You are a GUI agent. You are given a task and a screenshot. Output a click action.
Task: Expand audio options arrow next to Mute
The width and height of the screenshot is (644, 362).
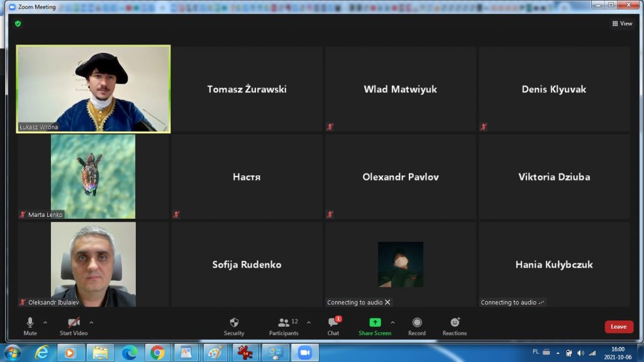pos(45,322)
